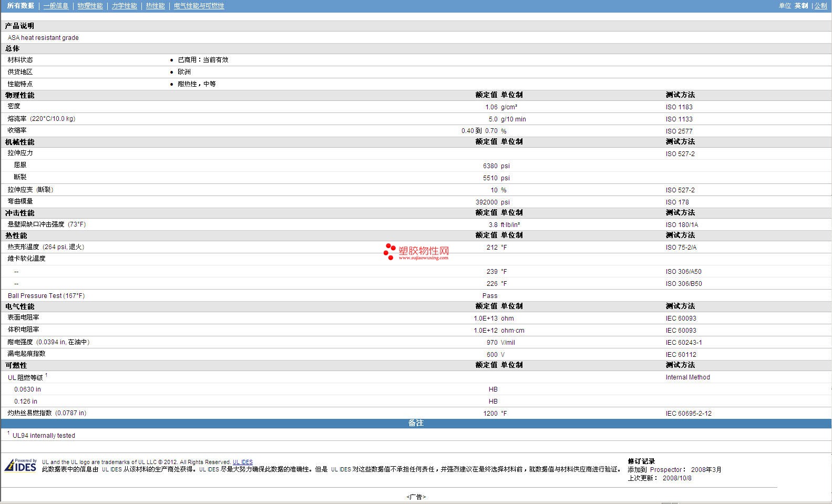Select 英制 unit option
Viewport: 832px width, 504px height.
[801, 6]
